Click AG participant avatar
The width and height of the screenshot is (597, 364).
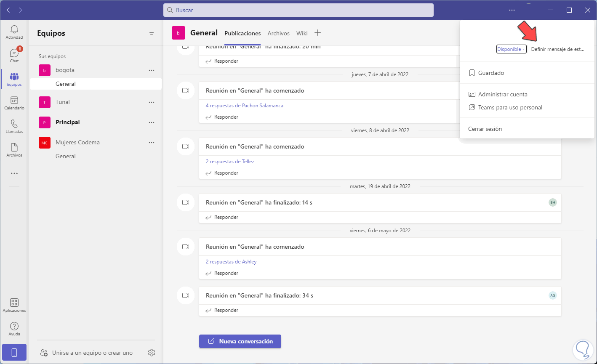(553, 295)
